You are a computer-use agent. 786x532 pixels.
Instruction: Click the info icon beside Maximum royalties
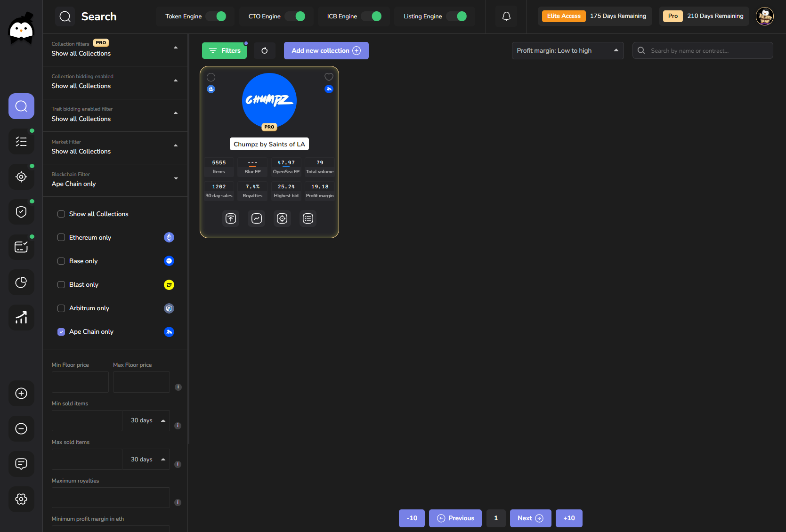click(x=178, y=502)
